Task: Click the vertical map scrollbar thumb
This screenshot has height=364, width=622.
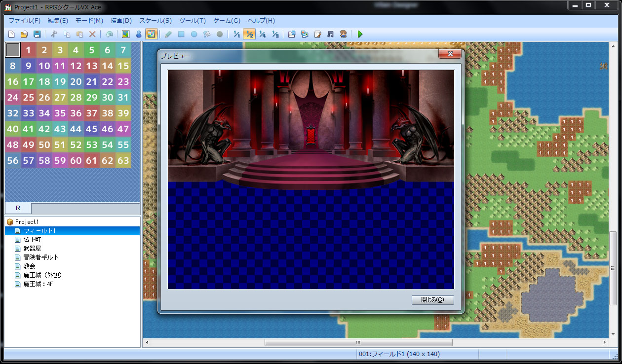Action: pyautogui.click(x=613, y=268)
